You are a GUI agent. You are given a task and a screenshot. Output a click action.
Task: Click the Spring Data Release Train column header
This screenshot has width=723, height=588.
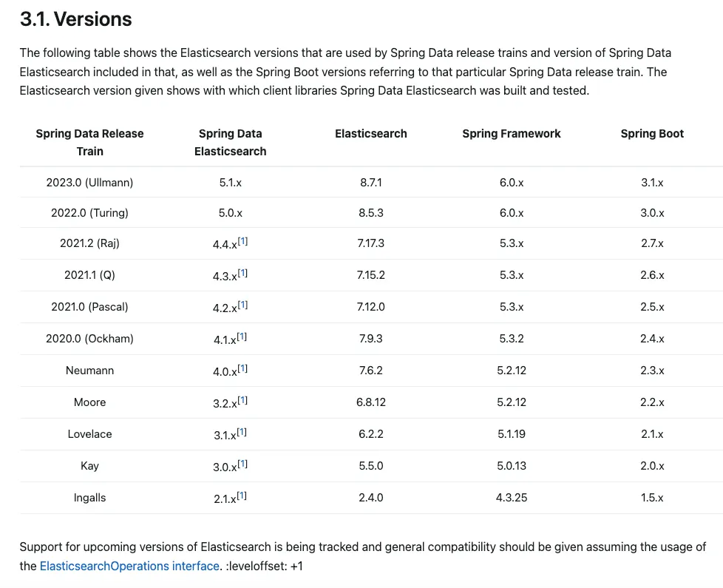(89, 142)
